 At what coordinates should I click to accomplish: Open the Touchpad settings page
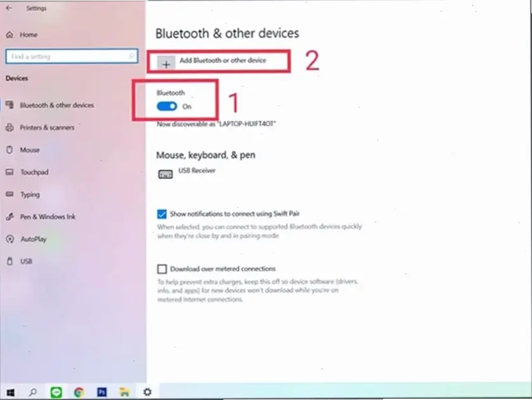point(34,172)
